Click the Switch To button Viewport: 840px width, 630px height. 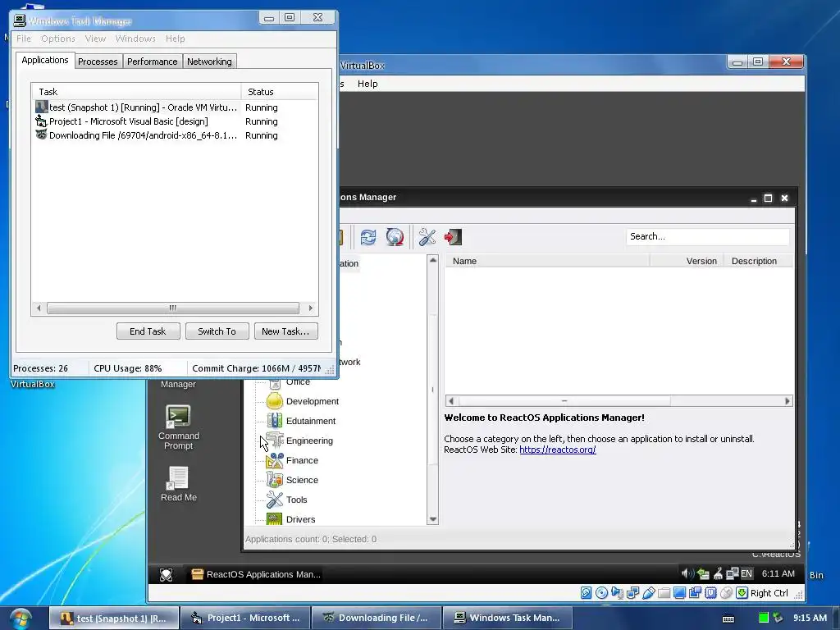click(217, 331)
